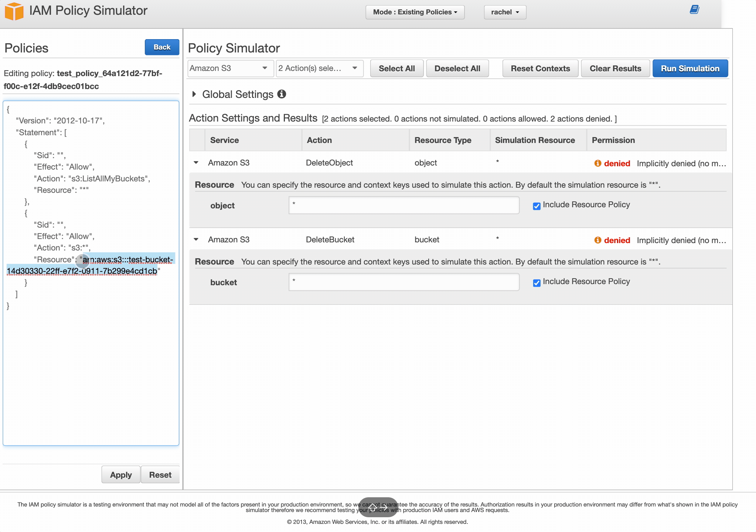
Task: Toggle Include Resource Policy for object
Action: (x=536, y=205)
